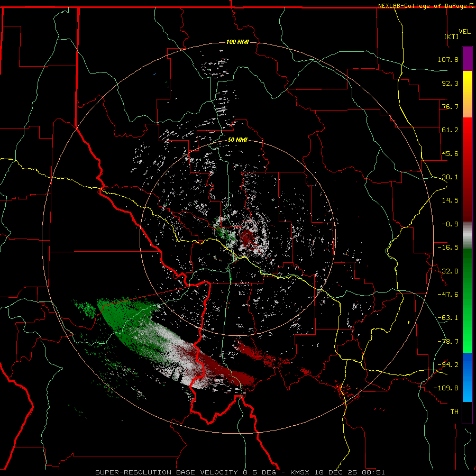Click the VEL legend heading

(464, 32)
